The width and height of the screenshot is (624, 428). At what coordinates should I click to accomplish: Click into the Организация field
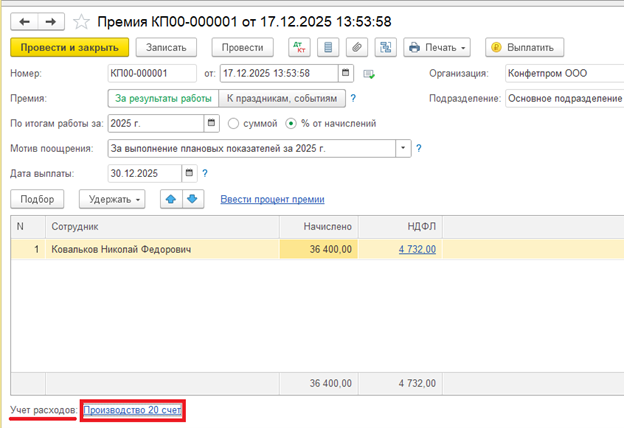point(564,73)
